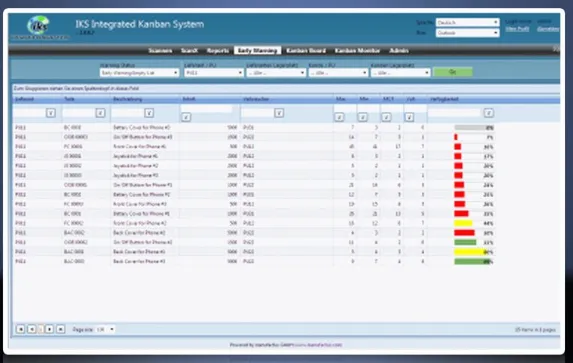This screenshot has height=363, width=573.
Task: Go to the next page with the pager icon
Action: [49, 329]
